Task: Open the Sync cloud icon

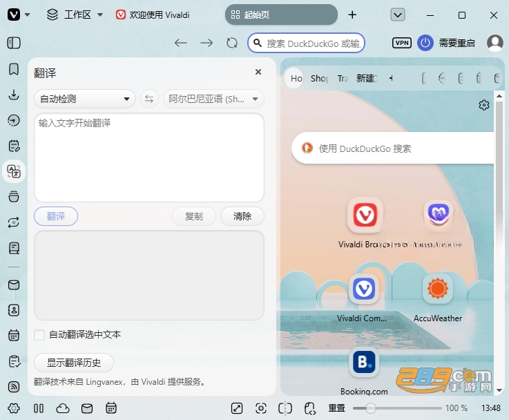Action: (63, 408)
